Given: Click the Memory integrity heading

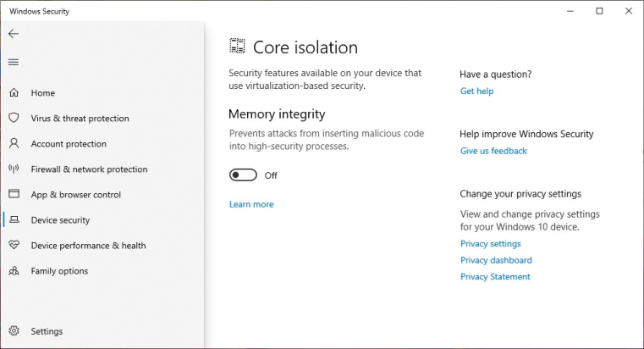Looking at the screenshot, I should [x=277, y=114].
